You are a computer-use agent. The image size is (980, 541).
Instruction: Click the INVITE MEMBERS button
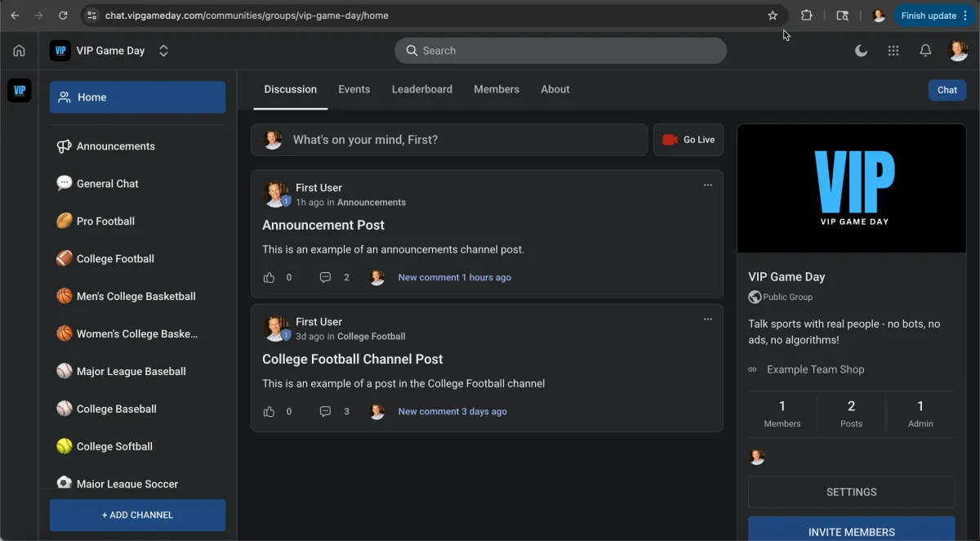(852, 529)
